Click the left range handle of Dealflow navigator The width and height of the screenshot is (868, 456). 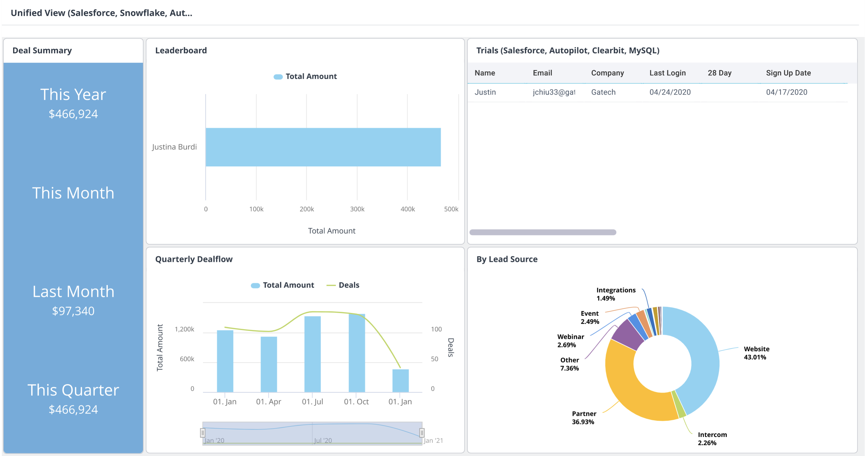point(203,432)
